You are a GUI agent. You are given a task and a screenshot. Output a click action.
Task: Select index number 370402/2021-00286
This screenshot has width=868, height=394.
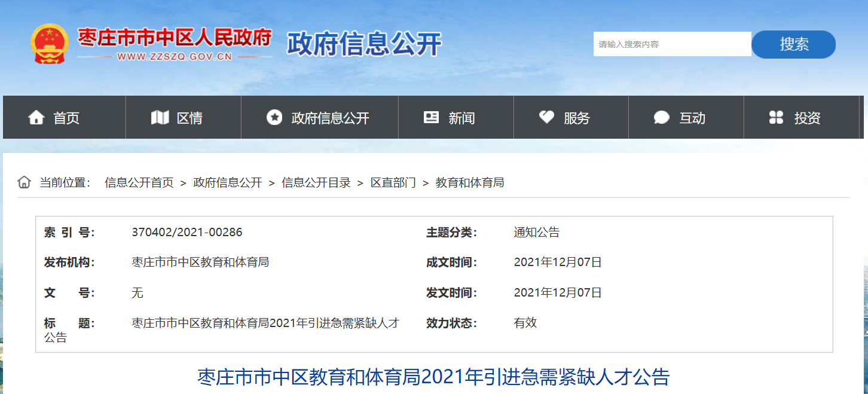click(x=187, y=233)
